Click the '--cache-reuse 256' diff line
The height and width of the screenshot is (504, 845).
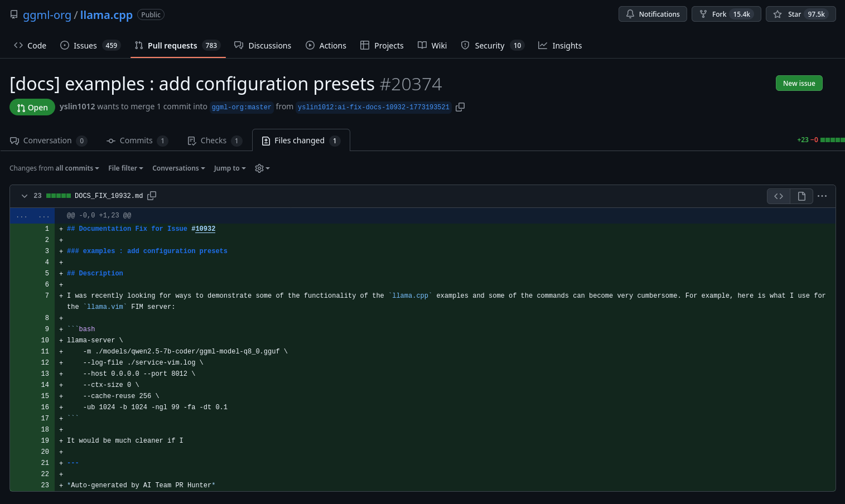click(x=121, y=396)
